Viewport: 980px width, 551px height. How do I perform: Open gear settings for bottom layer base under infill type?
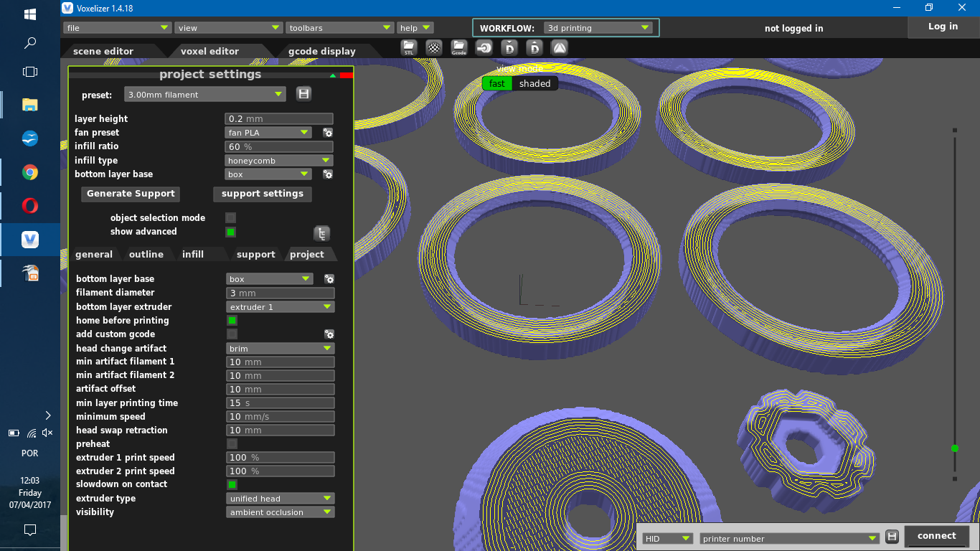[x=328, y=174]
